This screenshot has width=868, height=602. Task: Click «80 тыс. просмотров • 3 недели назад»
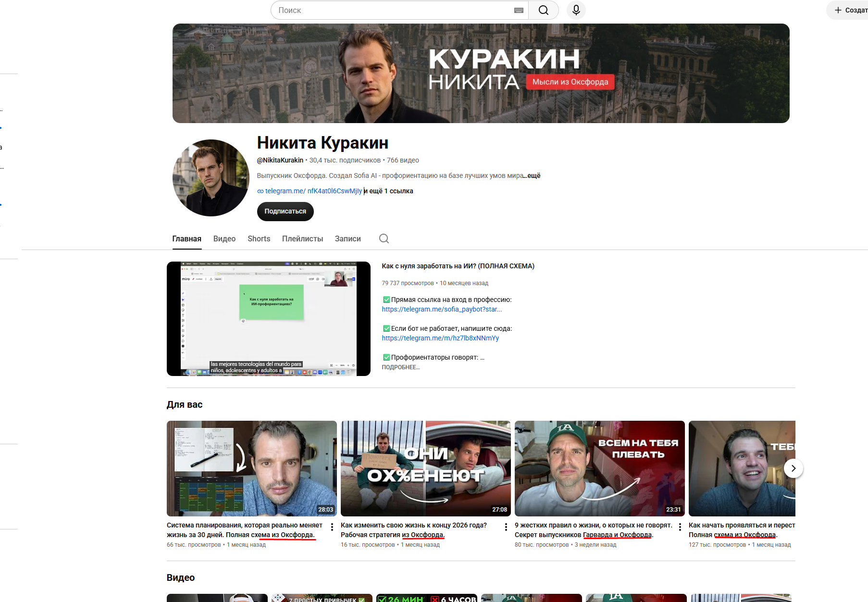[566, 545]
